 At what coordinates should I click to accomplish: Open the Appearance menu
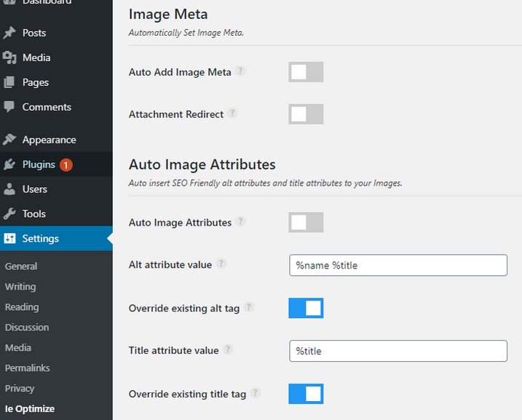(x=56, y=140)
